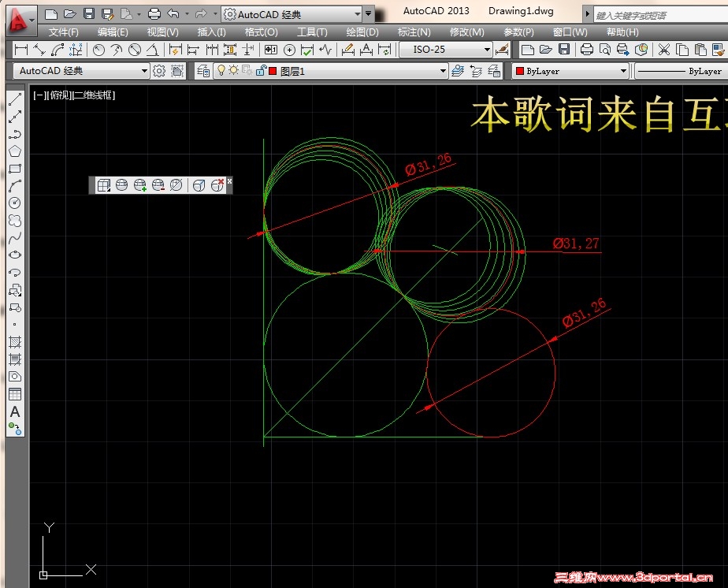This screenshot has width=728, height=588.
Task: Open the 绘图(D) menu
Action: [362, 32]
